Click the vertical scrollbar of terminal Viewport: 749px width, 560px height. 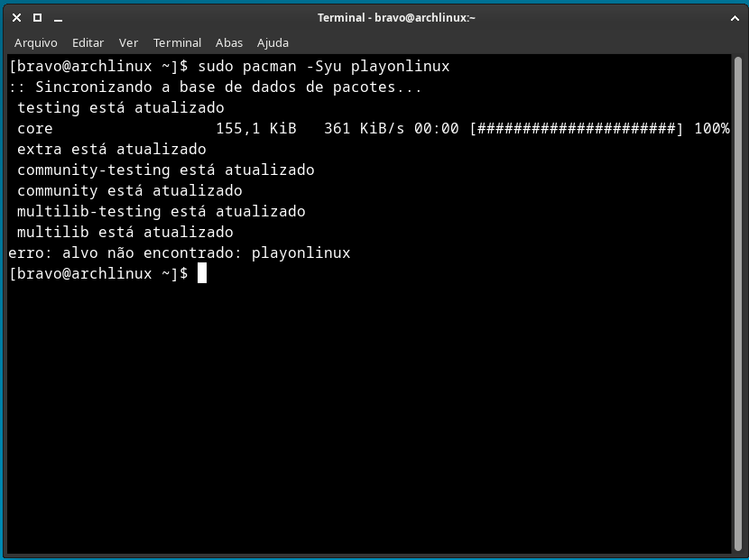click(738, 303)
